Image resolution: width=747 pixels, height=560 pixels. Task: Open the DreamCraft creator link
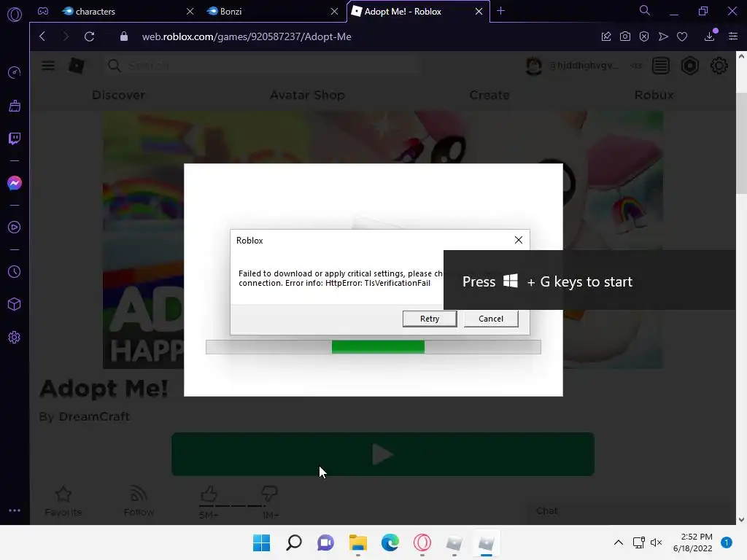(x=94, y=416)
